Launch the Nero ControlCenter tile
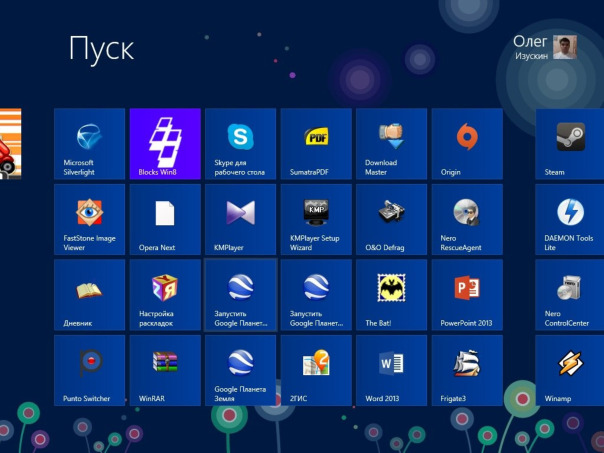Screen dimensions: 604x453 point(570,295)
